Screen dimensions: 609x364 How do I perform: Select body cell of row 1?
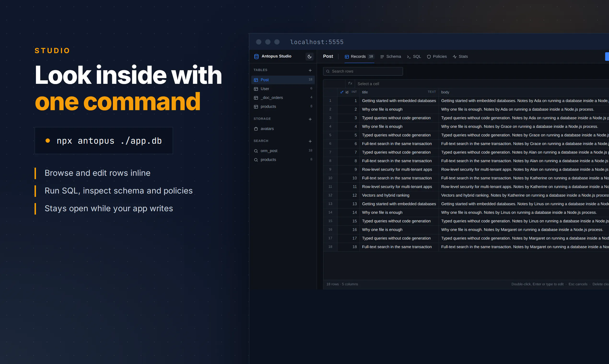524,101
